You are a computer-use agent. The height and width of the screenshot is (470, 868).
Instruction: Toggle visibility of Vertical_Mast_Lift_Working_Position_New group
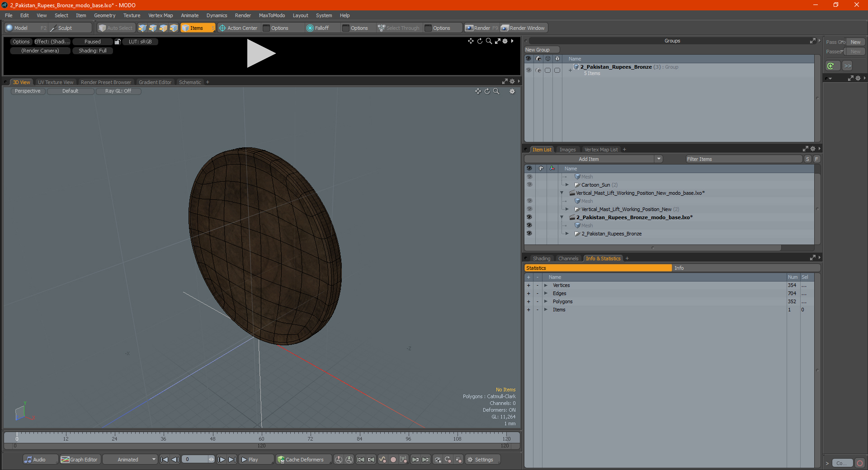[529, 209]
